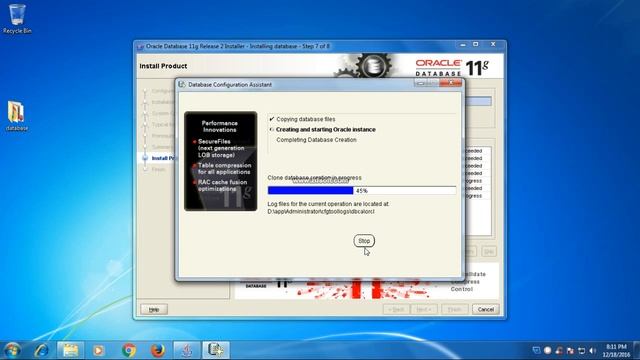
Task: Select the database folder on desktop
Action: pos(17,116)
